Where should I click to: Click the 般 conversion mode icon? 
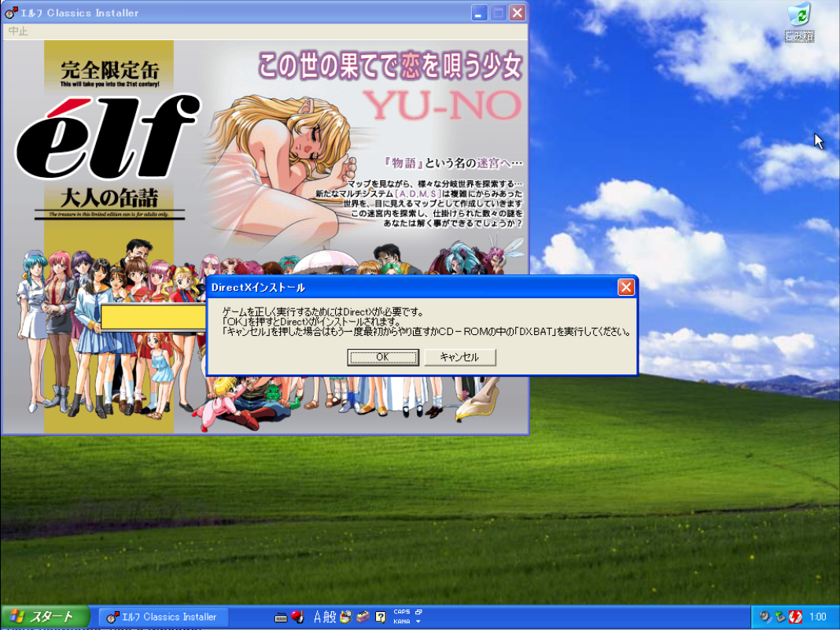coord(330,617)
